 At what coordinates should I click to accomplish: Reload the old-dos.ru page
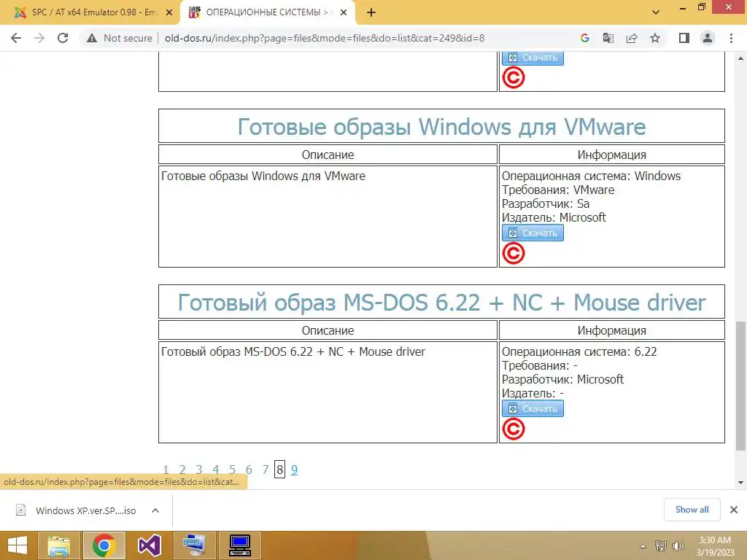[63, 38]
